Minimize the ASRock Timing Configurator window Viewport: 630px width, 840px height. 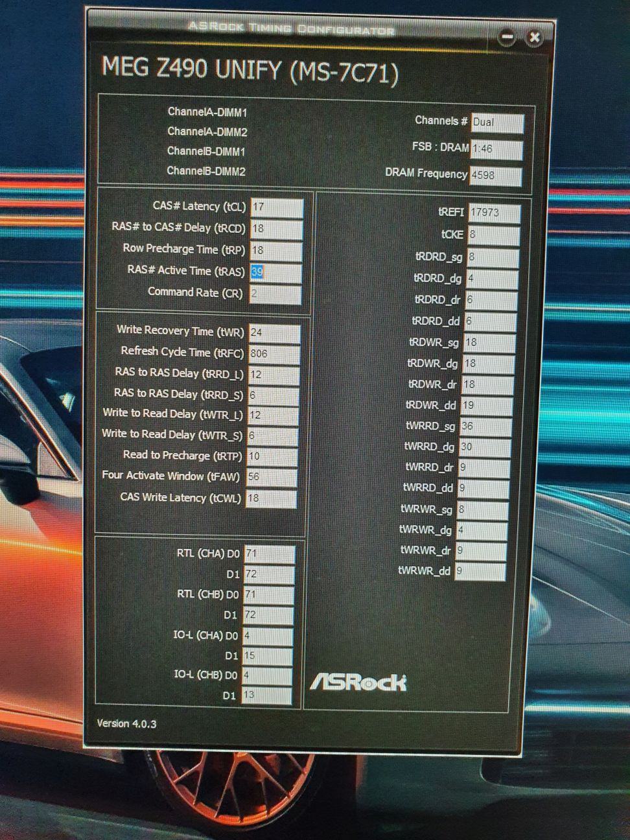click(x=507, y=38)
